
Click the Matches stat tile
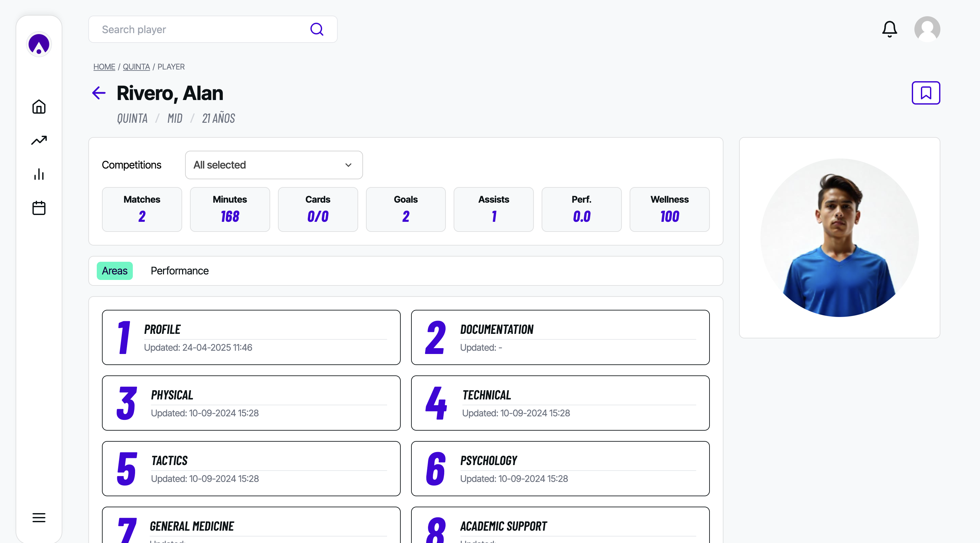click(x=142, y=209)
